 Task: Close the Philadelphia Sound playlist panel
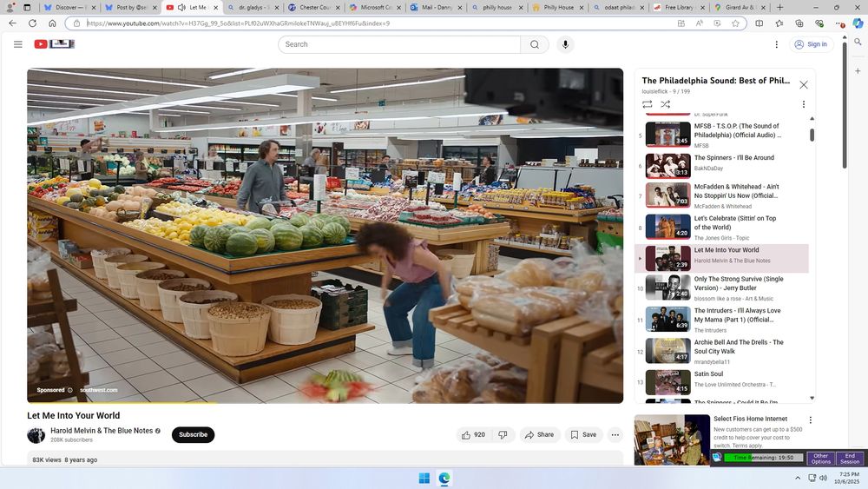coord(803,85)
